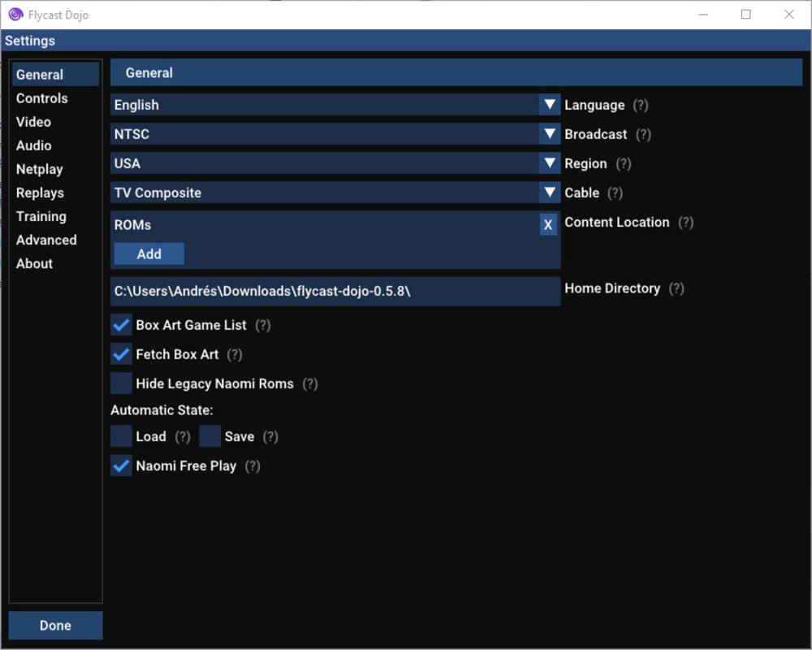The image size is (812, 650).
Task: Click the Box Art Game List (?) icon
Action: [263, 325]
